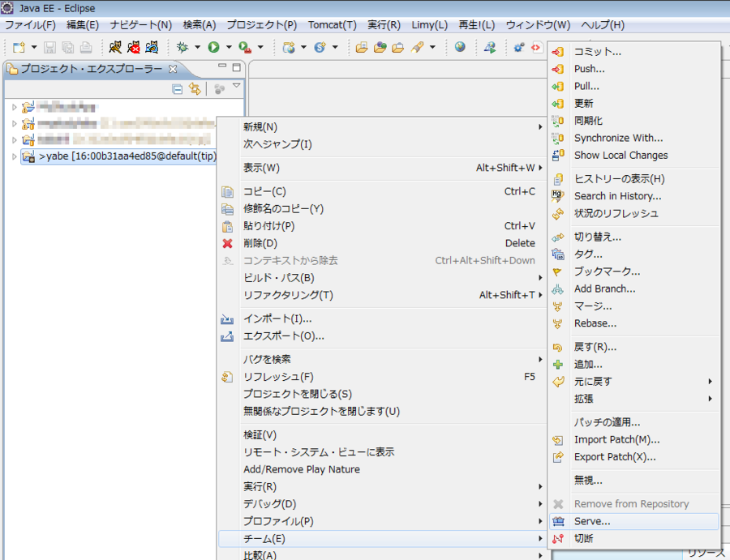The image size is (730, 560).
Task: Open dropdown arrow next to Debug icon
Action: point(197,47)
